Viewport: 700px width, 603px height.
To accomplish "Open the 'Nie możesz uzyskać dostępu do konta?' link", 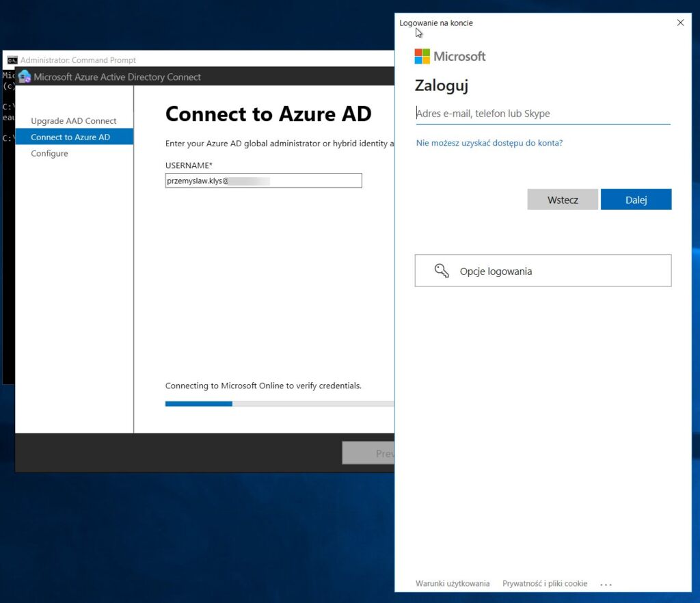I will tap(489, 143).
